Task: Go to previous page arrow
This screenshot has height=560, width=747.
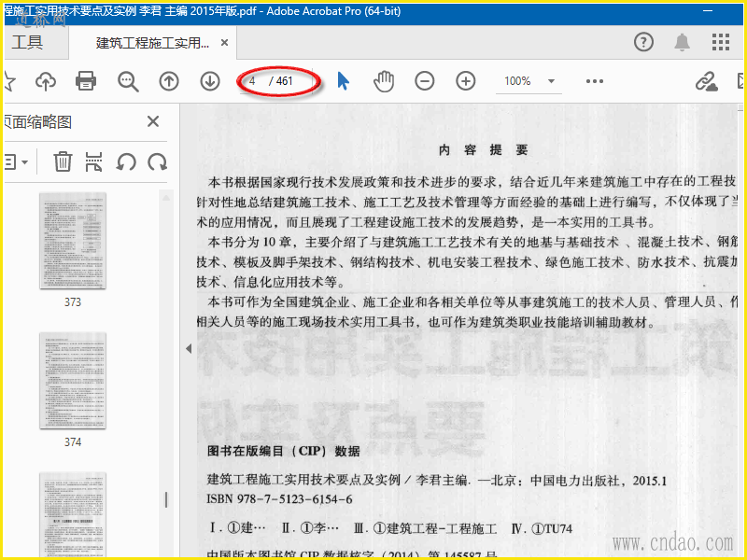Action: click(169, 81)
